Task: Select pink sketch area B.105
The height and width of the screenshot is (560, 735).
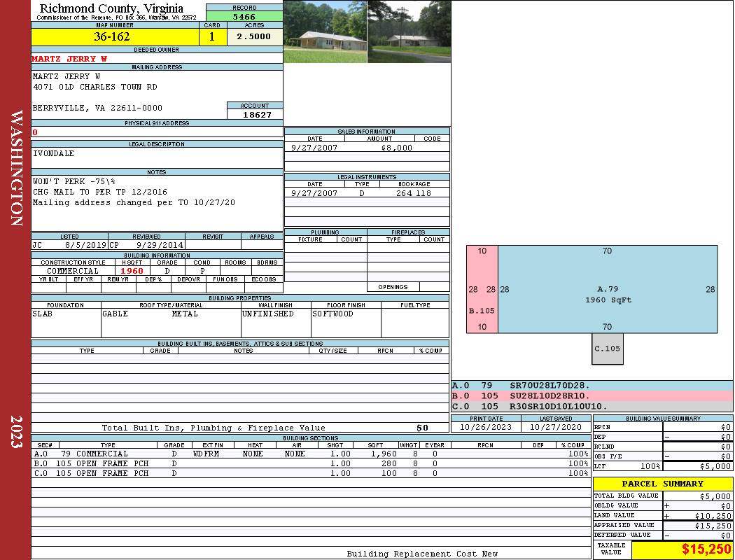Action: [x=482, y=289]
